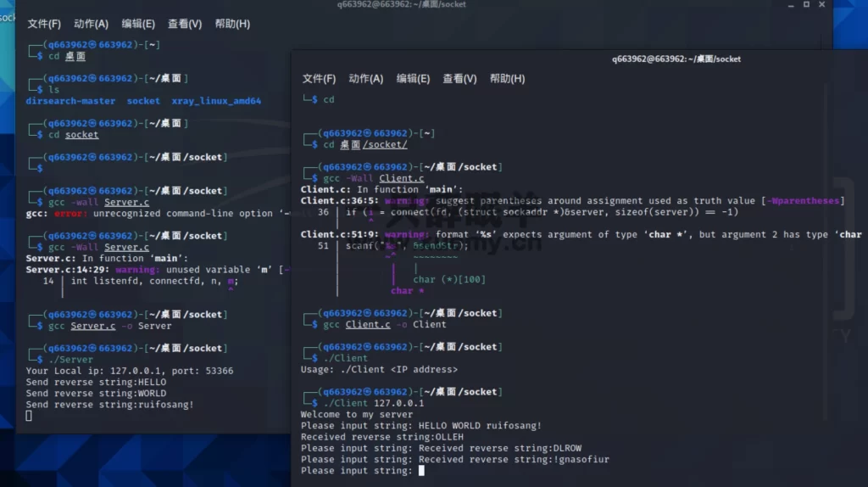Close the back terminal window
The width and height of the screenshot is (868, 487).
pos(822,4)
